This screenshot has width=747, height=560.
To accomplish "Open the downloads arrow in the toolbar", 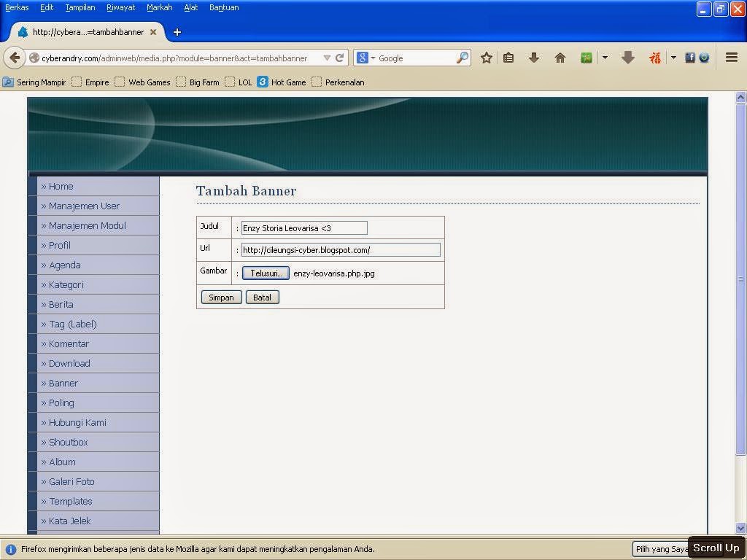I will (x=534, y=58).
